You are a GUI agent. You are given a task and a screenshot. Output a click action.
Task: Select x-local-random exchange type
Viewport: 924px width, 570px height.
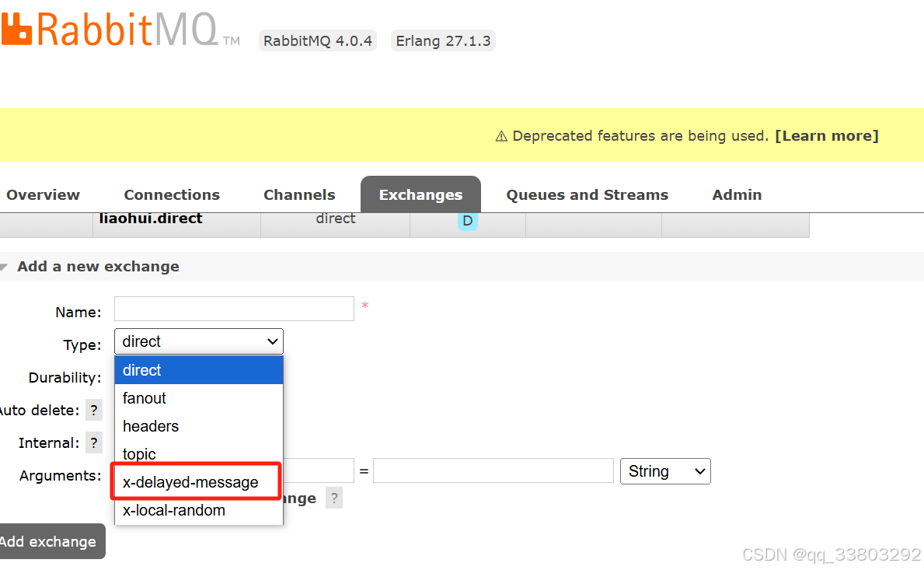coord(199,510)
